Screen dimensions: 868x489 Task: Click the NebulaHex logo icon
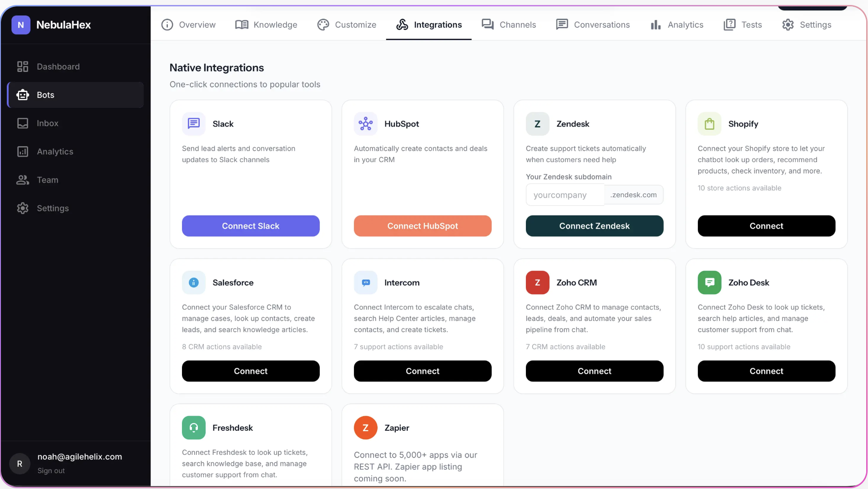[x=21, y=25]
